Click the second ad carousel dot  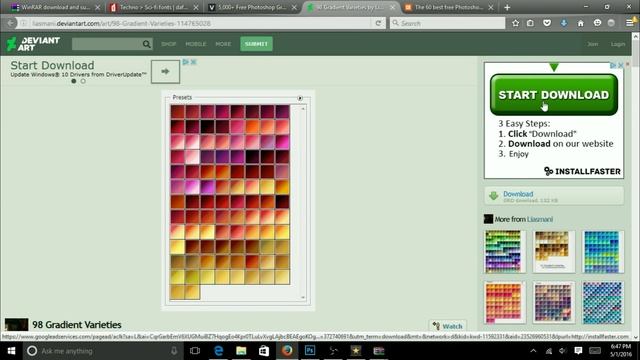point(83,81)
